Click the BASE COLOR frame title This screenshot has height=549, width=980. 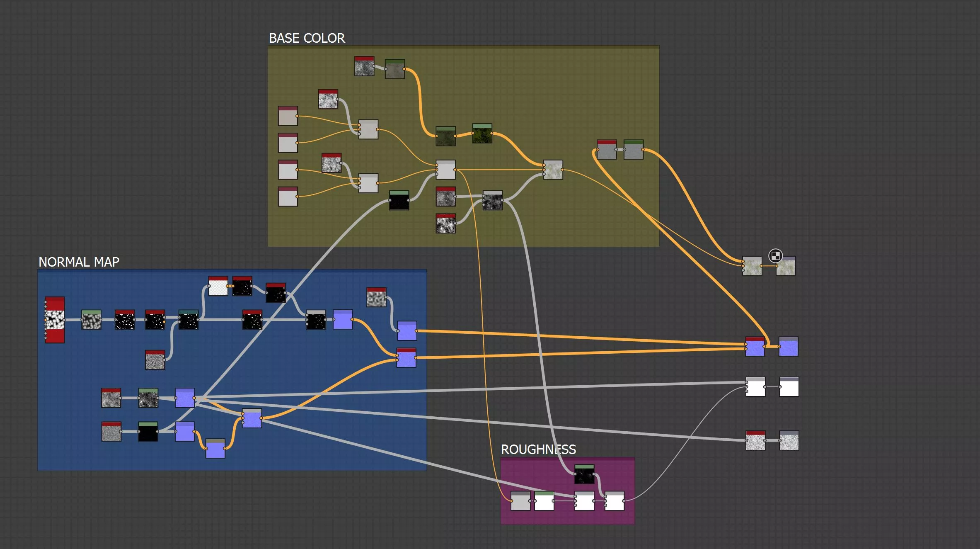(307, 38)
